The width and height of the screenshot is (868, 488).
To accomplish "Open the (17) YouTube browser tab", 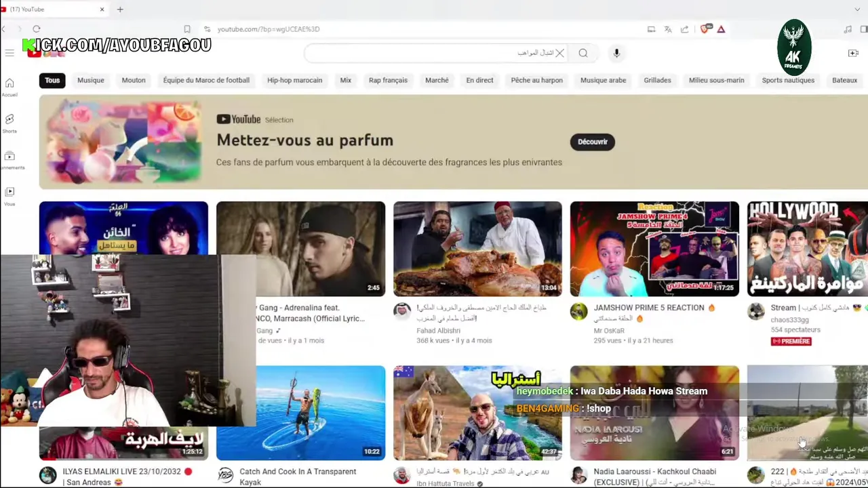I will click(54, 9).
